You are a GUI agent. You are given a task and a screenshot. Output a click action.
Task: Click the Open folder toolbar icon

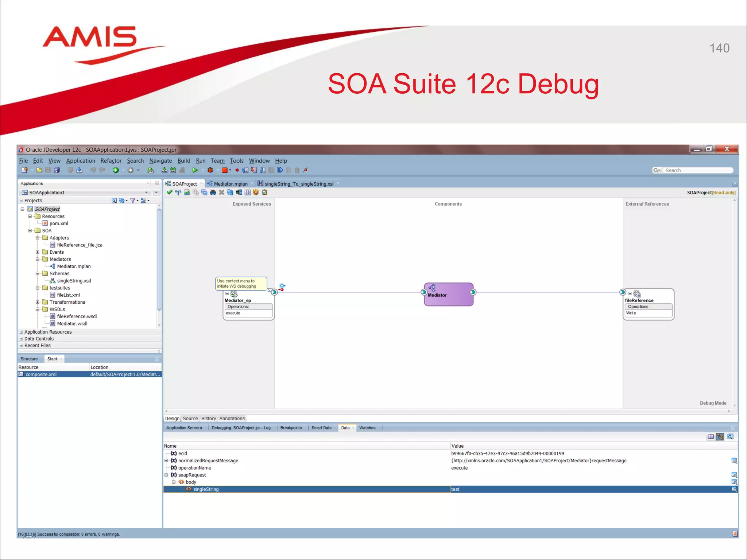tap(39, 170)
